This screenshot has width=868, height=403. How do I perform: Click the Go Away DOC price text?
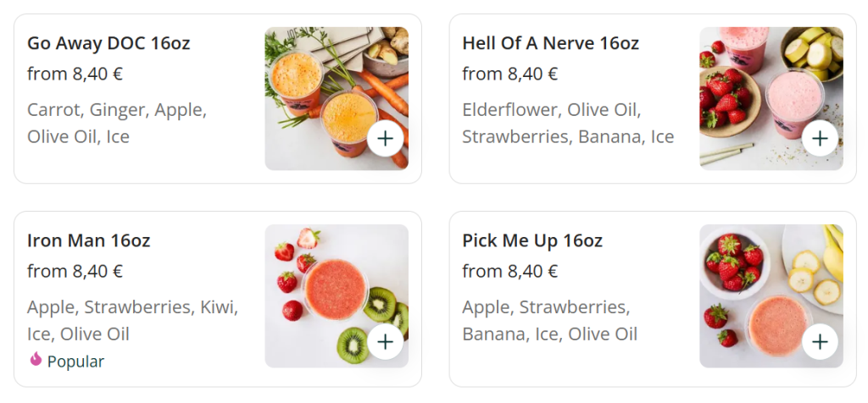75,75
